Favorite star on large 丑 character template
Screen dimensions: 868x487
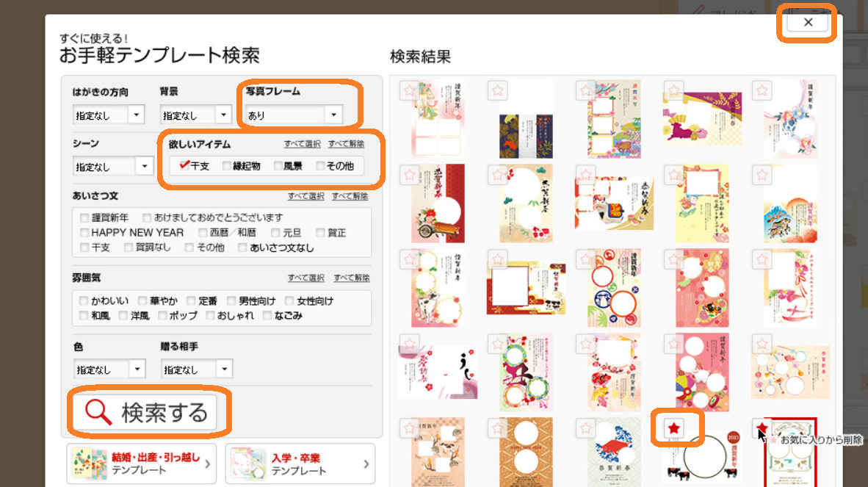point(497,344)
